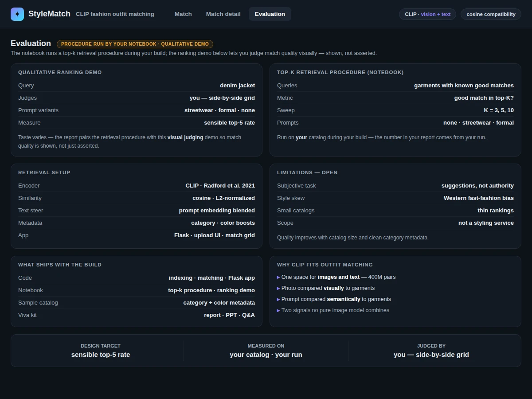Click the StyleMatch title text
Viewport: 532px width, 399px height.
pyautogui.click(x=49, y=14)
